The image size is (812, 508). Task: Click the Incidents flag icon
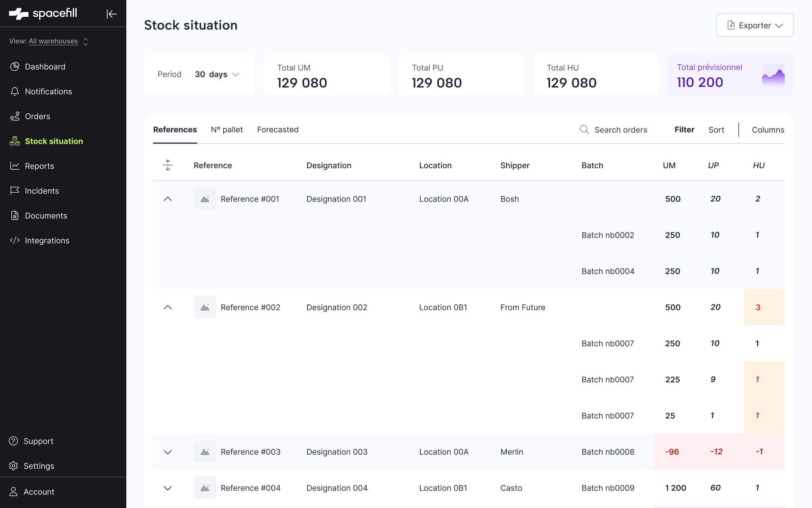(15, 191)
